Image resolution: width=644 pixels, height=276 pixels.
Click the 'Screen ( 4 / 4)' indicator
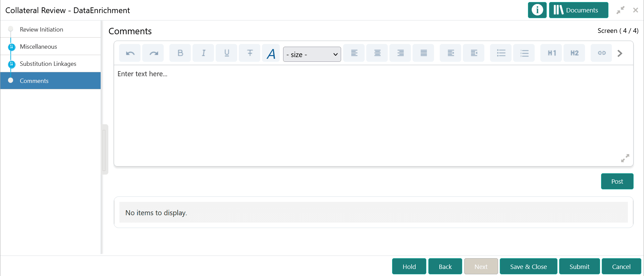pos(618,31)
